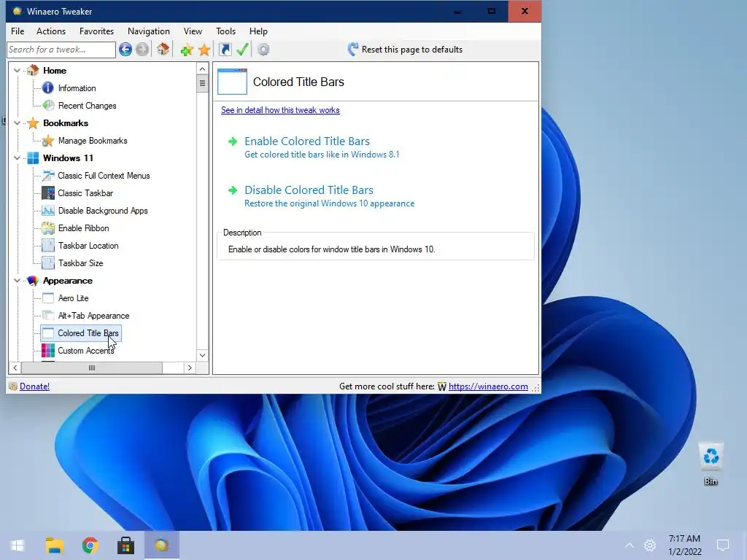Open Custom Accents tweak

tap(86, 351)
